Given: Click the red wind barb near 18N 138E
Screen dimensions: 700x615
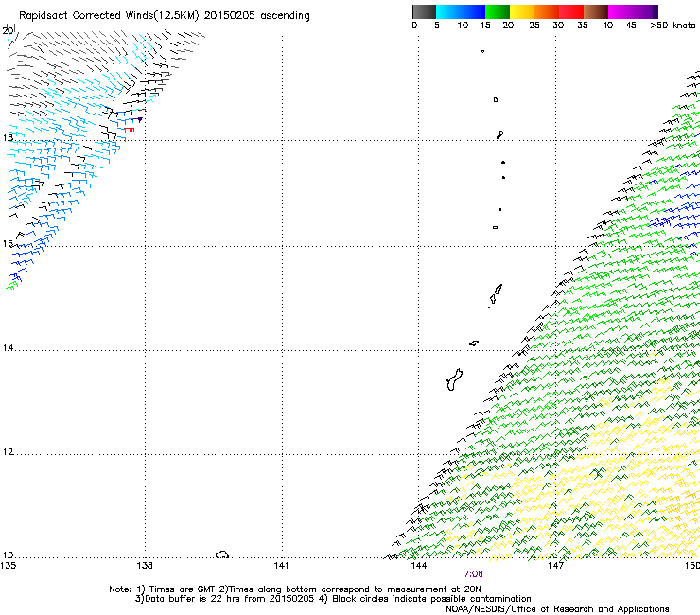Looking at the screenshot, I should point(130,130).
